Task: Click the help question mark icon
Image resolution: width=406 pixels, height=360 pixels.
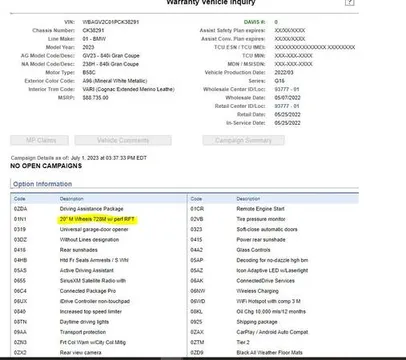Action: (349, 2)
